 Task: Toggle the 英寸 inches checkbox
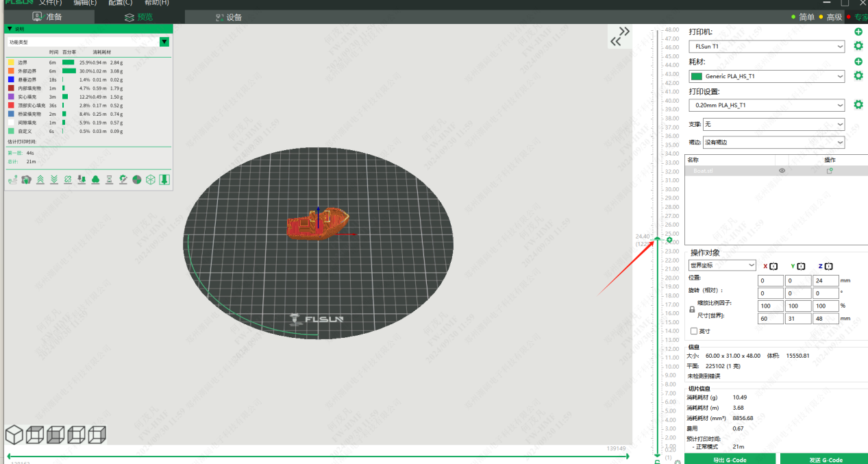[694, 331]
